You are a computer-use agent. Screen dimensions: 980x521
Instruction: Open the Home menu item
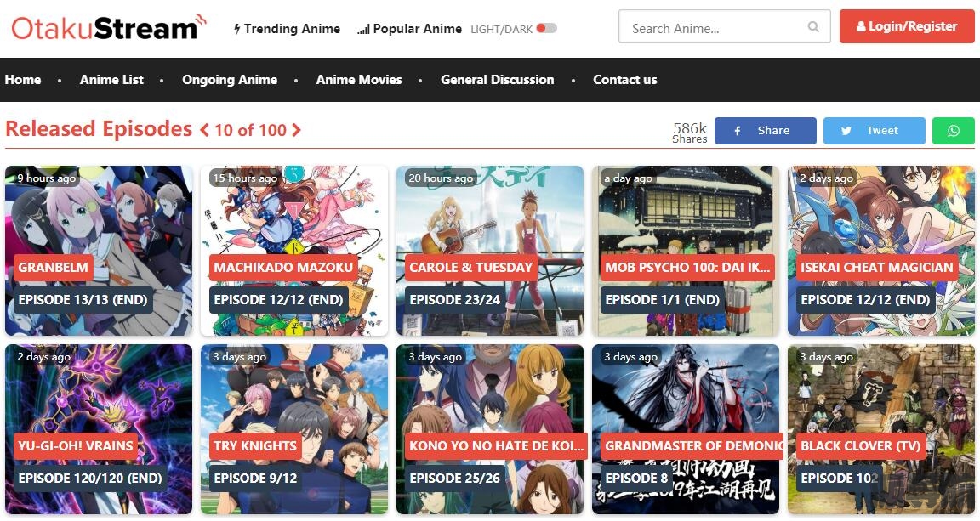(23, 80)
